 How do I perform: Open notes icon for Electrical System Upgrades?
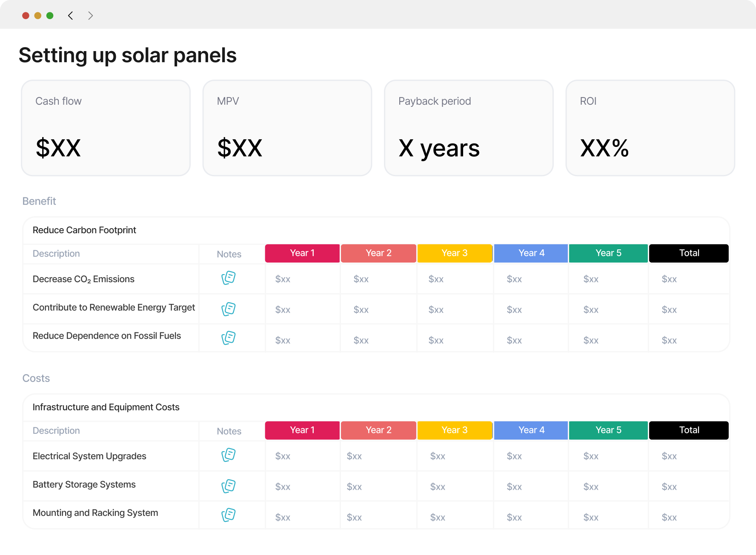[229, 455]
